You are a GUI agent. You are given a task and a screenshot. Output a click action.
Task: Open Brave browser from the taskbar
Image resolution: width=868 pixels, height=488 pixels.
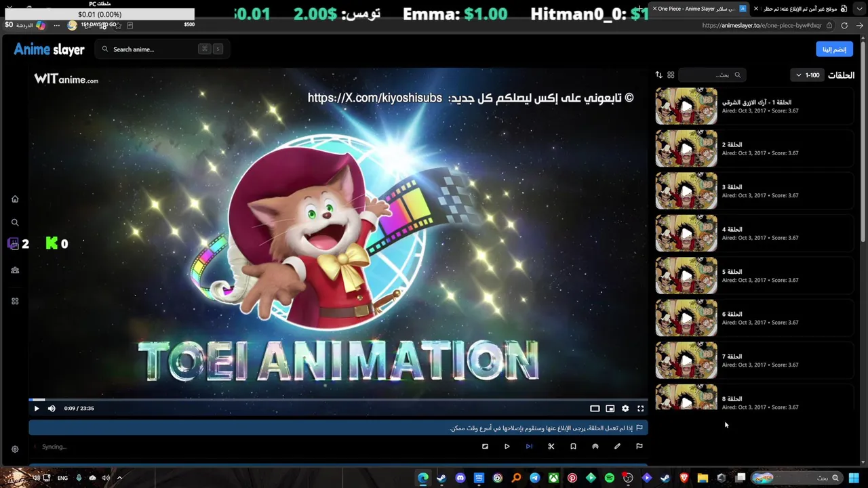[x=684, y=478]
